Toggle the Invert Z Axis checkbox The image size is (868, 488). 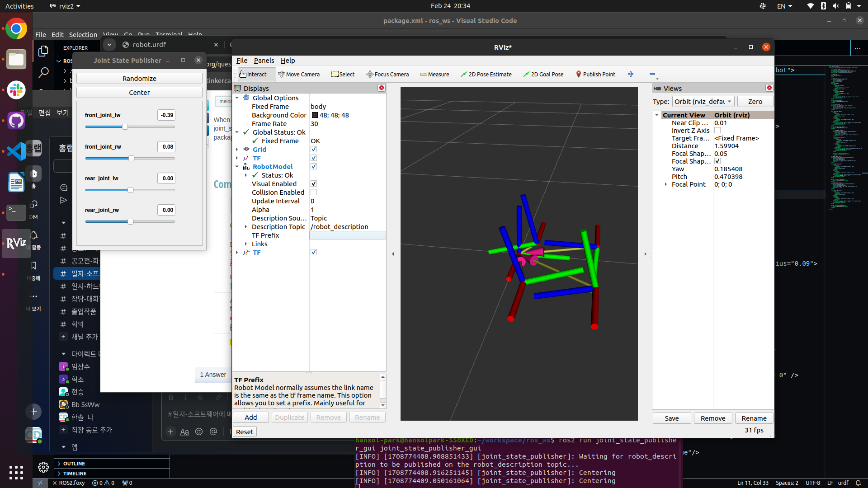click(717, 131)
